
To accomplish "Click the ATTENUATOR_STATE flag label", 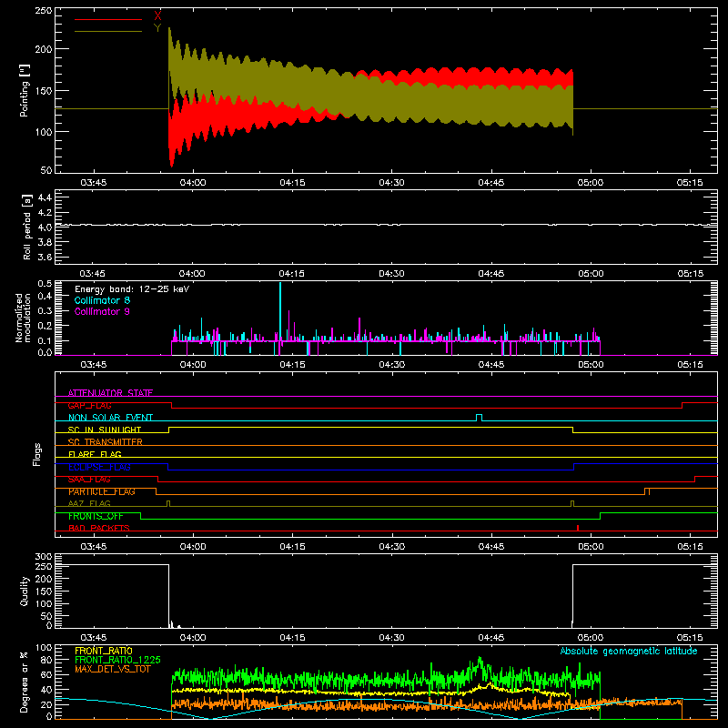I will click(x=110, y=393).
